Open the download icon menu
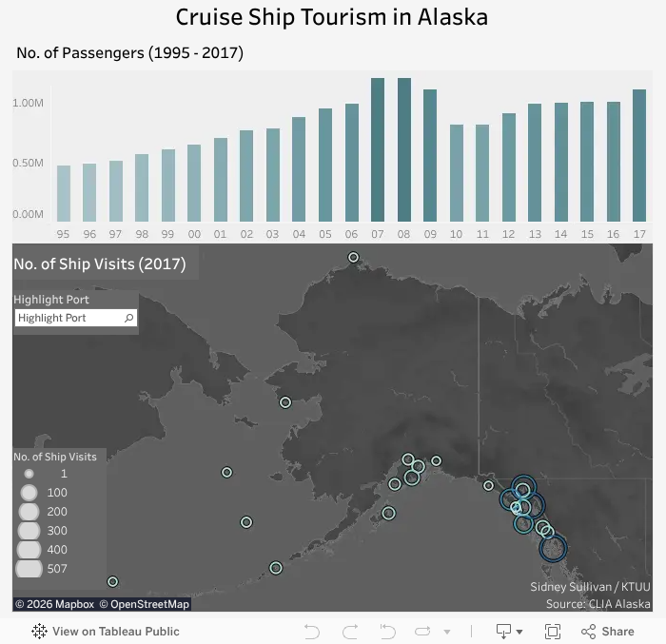Viewport: 666px width, 644px height. tap(503, 632)
